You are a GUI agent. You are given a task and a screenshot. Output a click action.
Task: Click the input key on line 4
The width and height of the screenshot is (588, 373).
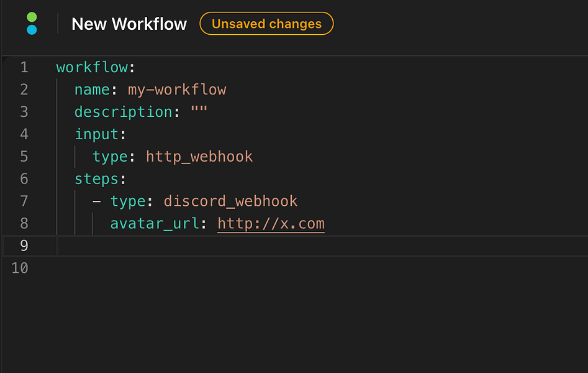tap(96, 134)
